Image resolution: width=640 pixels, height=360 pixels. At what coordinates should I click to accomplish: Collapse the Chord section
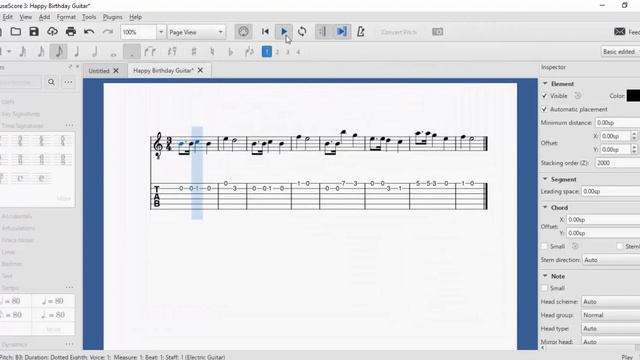tap(545, 207)
